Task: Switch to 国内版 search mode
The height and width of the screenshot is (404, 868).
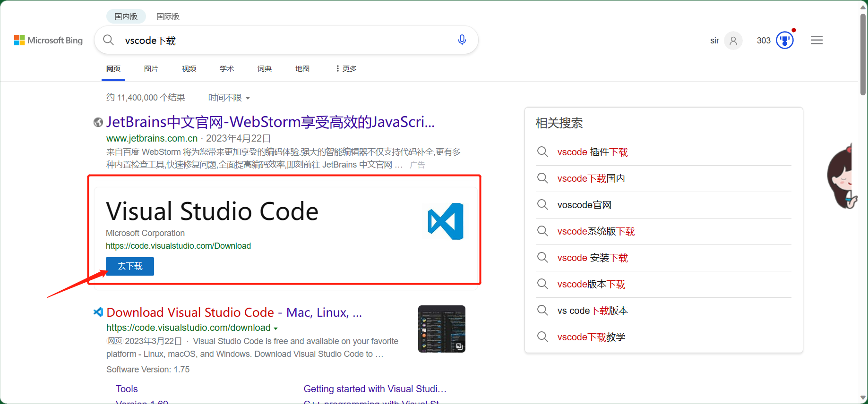Action: tap(126, 17)
